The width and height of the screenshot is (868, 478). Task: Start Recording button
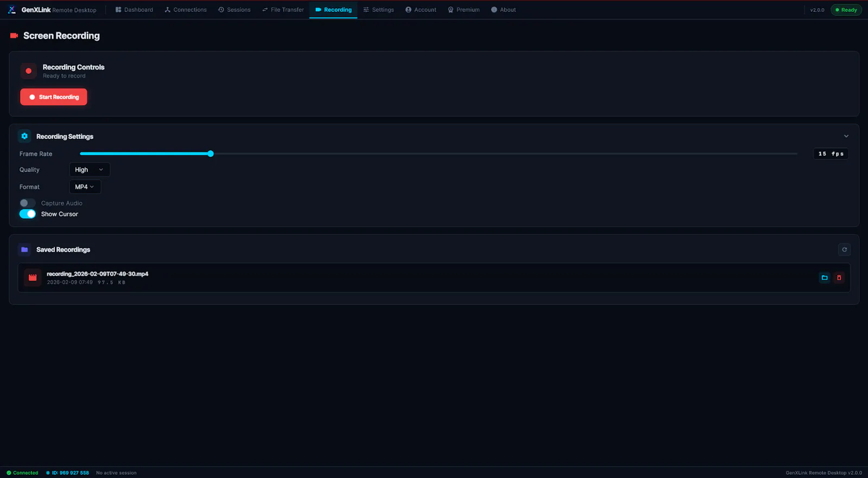(x=54, y=97)
